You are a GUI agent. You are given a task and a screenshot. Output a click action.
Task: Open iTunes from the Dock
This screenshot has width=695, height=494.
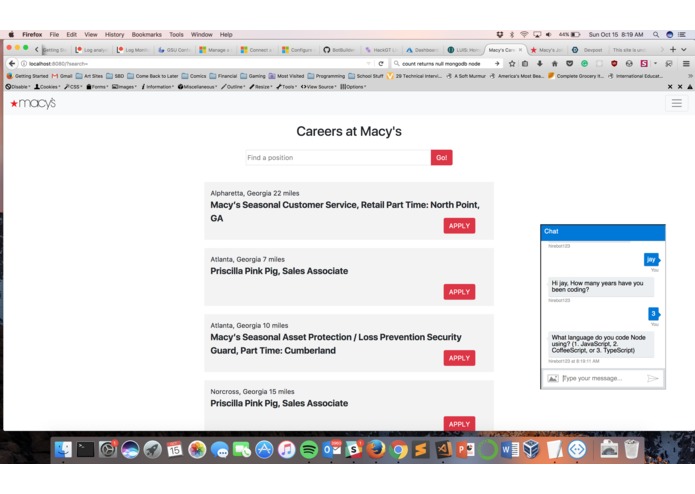click(287, 450)
